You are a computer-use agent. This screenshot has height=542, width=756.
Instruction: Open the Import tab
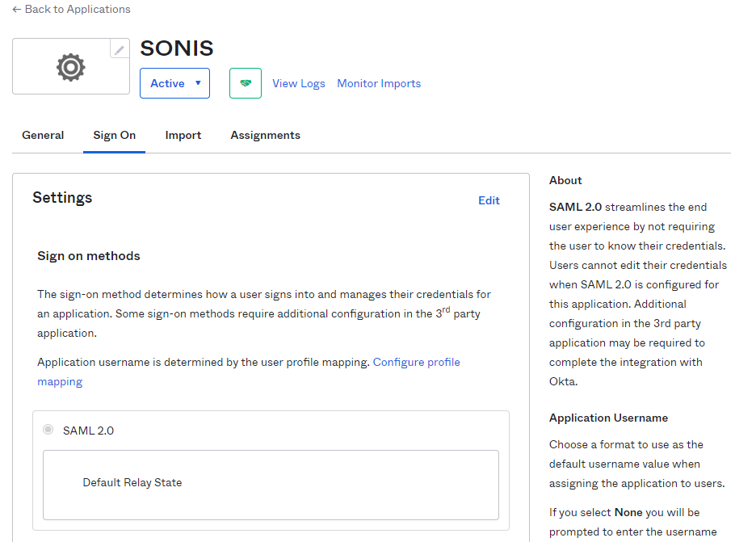pyautogui.click(x=183, y=135)
